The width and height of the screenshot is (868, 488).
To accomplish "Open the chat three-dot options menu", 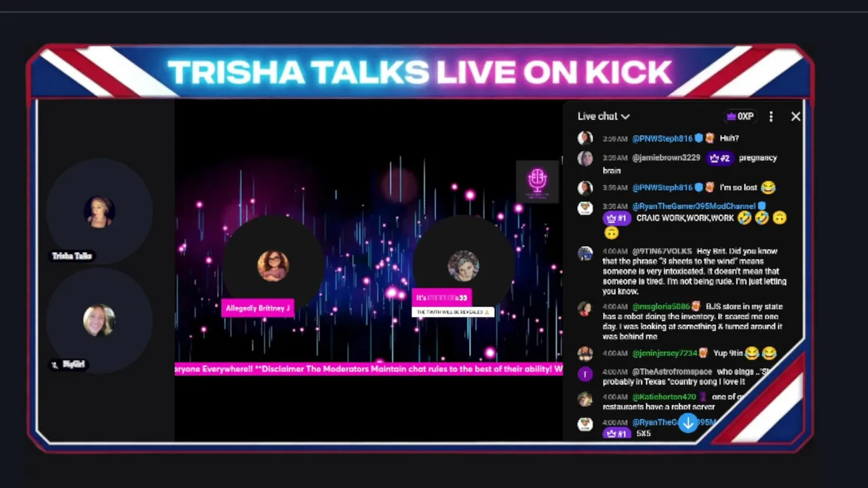I will coord(771,117).
